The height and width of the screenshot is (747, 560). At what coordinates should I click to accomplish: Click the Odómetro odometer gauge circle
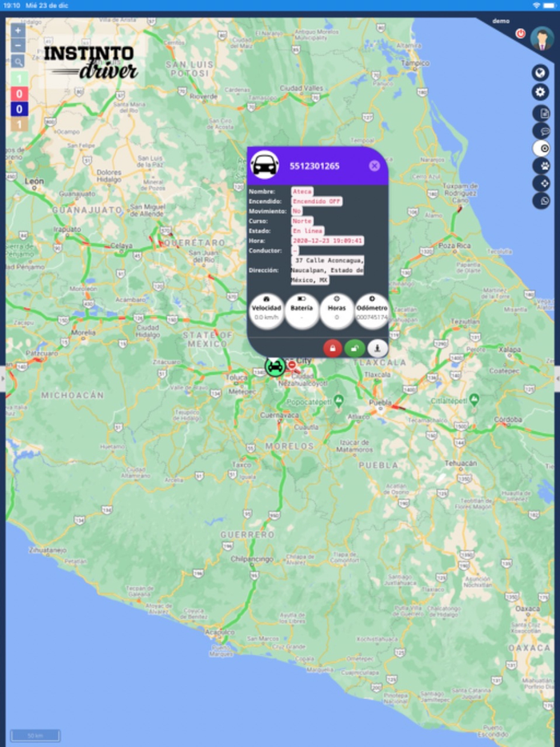372,311
